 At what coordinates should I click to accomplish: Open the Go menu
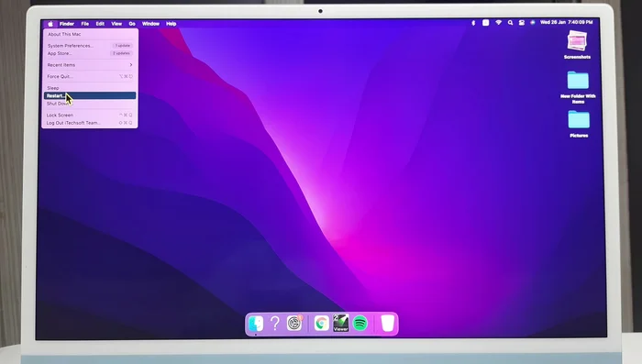[132, 24]
